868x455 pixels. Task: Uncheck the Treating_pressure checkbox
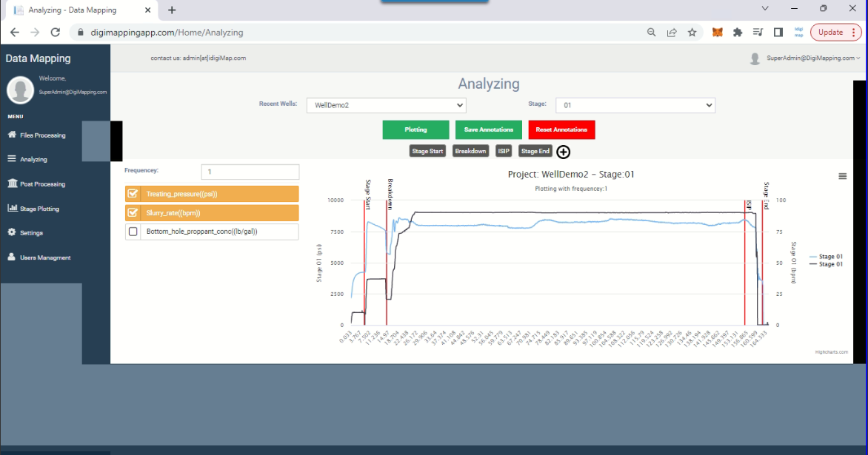(x=133, y=194)
